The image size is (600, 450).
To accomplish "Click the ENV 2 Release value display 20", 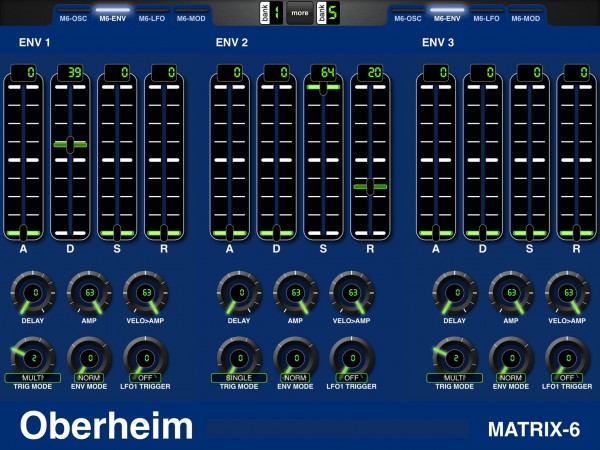I will coord(370,73).
